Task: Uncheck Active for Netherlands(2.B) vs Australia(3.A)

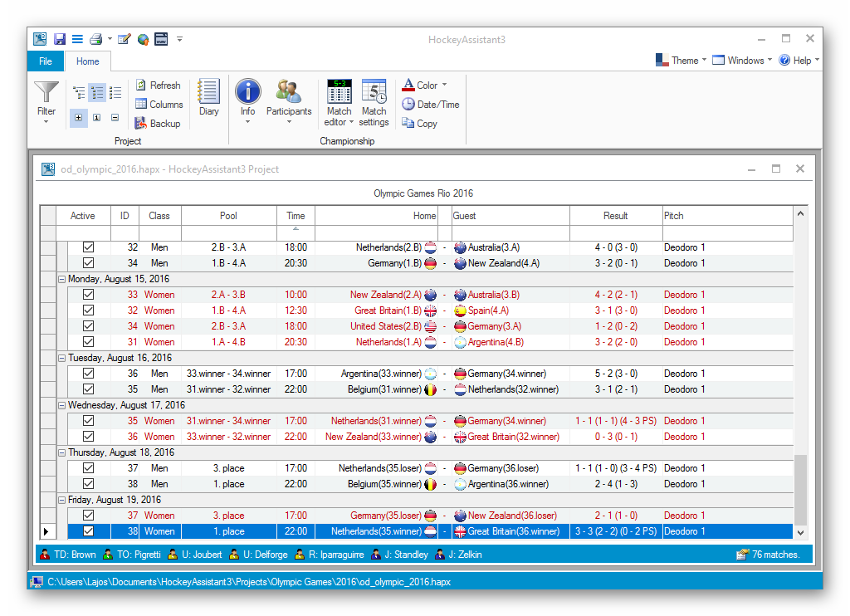Action: 88,247
